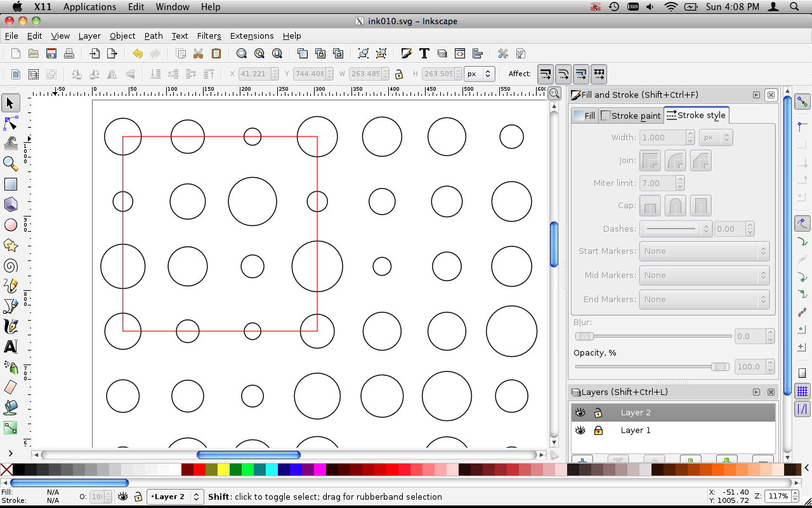Click the X coordinate input field
This screenshot has height=508, width=812.
click(x=254, y=74)
